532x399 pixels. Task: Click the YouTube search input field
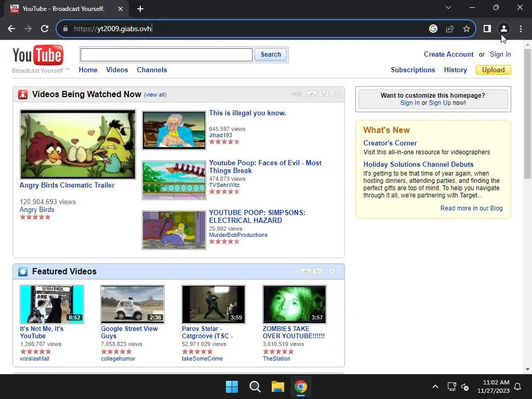tap(166, 55)
